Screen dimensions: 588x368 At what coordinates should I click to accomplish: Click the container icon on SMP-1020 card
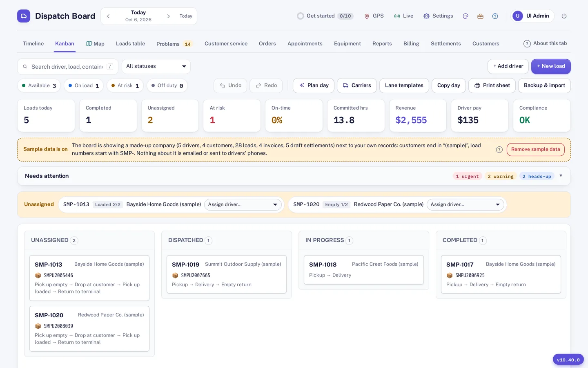(x=38, y=326)
